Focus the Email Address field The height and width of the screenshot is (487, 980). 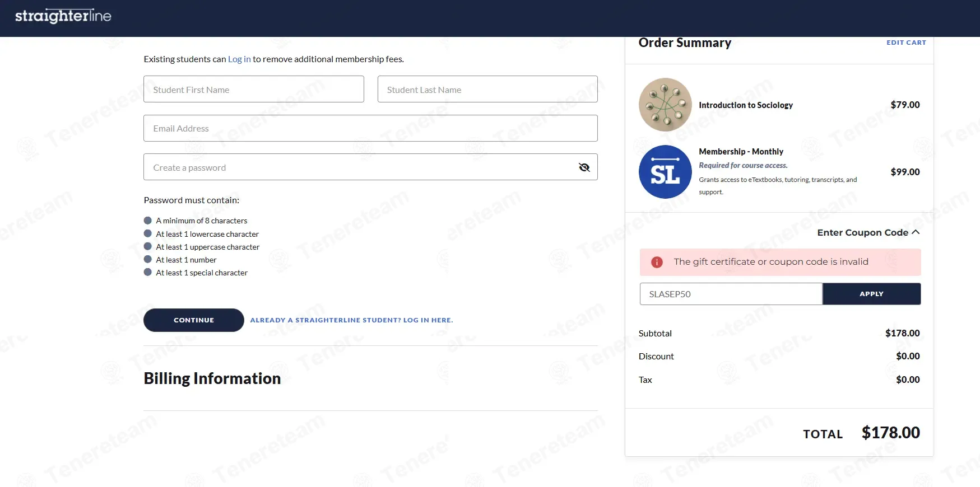point(370,128)
